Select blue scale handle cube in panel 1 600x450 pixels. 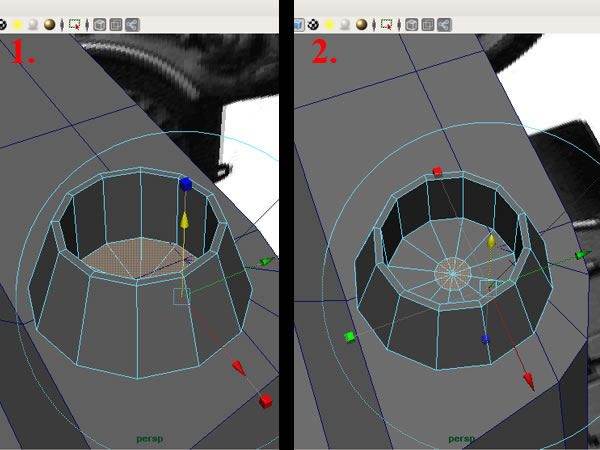[x=186, y=184]
